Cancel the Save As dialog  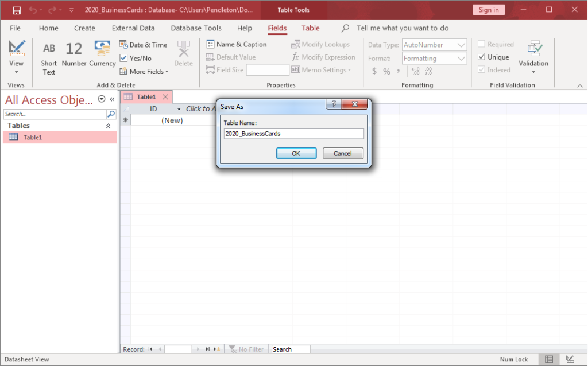coord(343,153)
